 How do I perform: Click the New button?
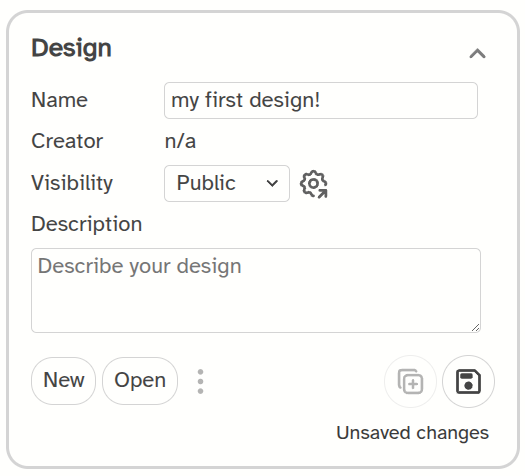[64, 381]
